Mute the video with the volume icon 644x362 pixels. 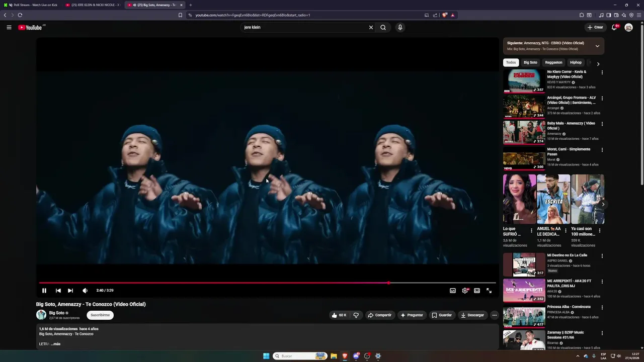click(x=85, y=290)
